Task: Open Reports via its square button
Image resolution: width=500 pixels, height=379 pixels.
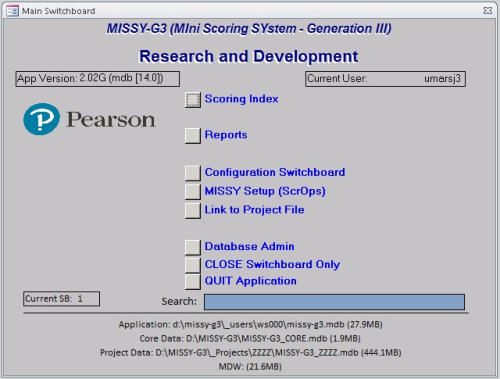Action: coord(193,136)
